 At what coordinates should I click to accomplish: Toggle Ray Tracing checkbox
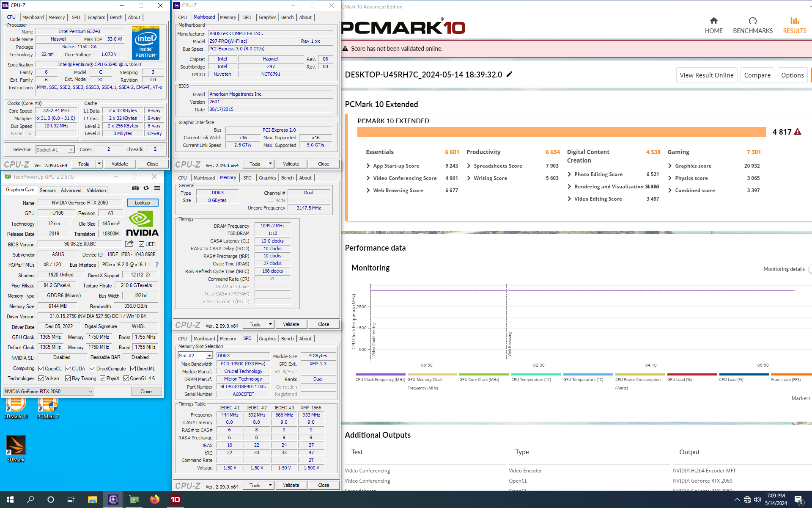pyautogui.click(x=68, y=378)
